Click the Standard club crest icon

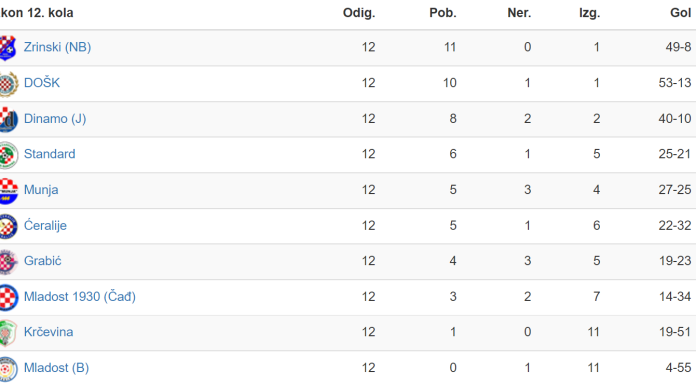pos(8,155)
